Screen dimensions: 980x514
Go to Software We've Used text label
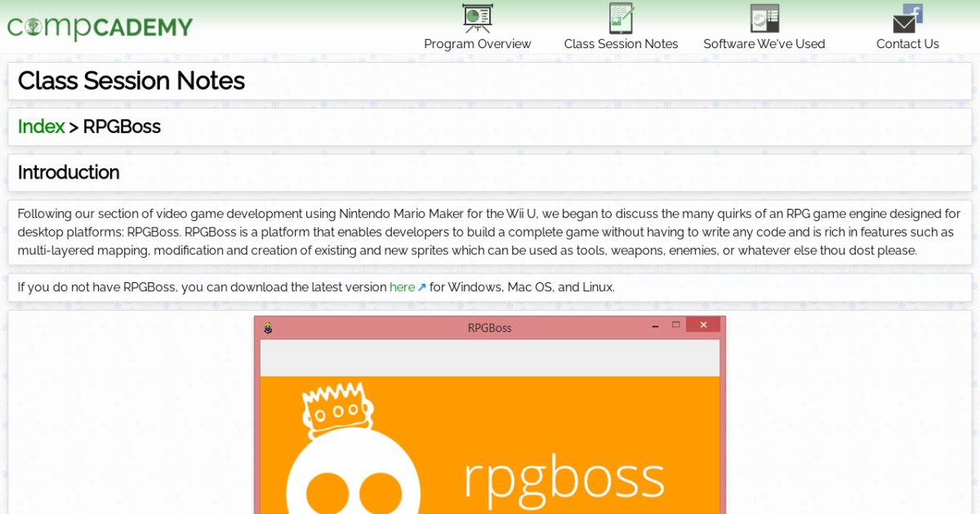[764, 44]
